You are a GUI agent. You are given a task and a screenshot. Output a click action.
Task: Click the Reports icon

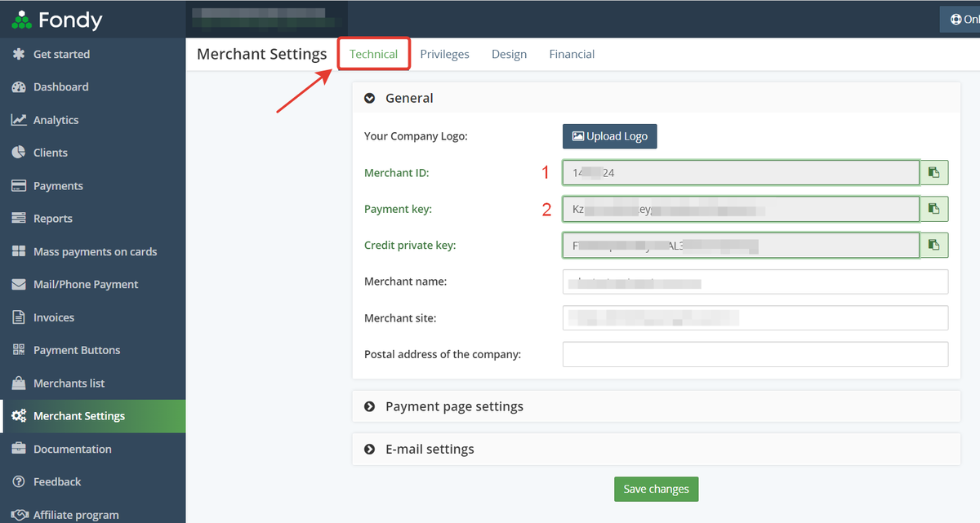[x=18, y=219]
